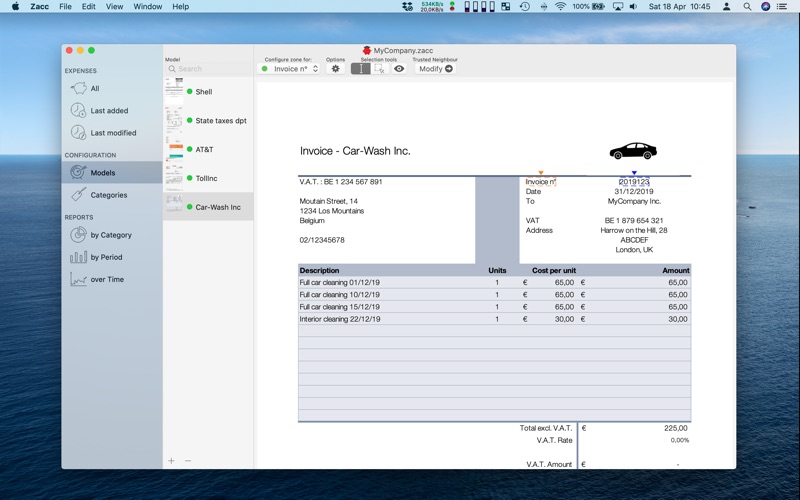Open AirPlay display menu icon

point(617,6)
